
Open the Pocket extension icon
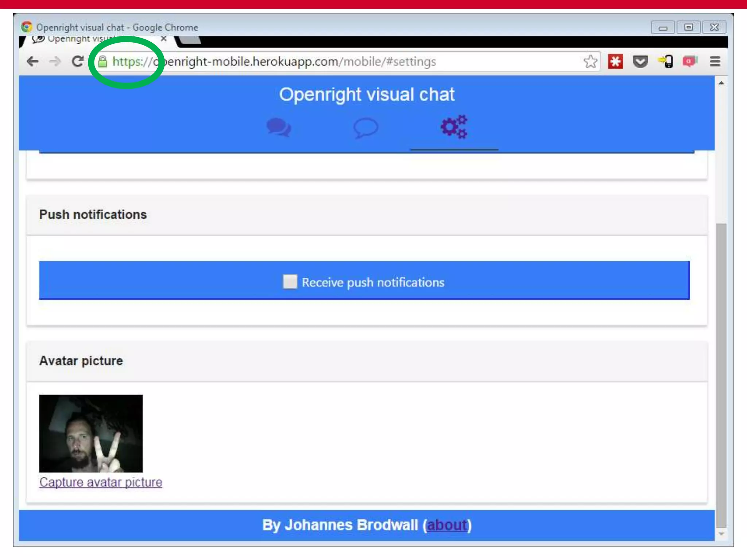click(640, 62)
